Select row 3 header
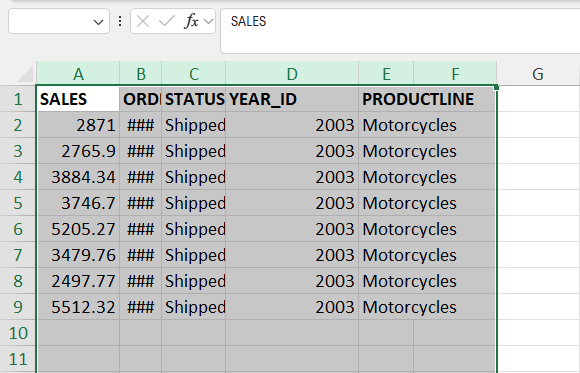 [18, 151]
